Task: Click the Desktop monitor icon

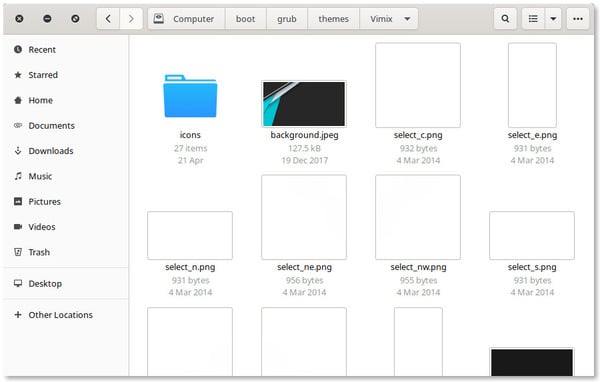Action: pyautogui.click(x=18, y=283)
